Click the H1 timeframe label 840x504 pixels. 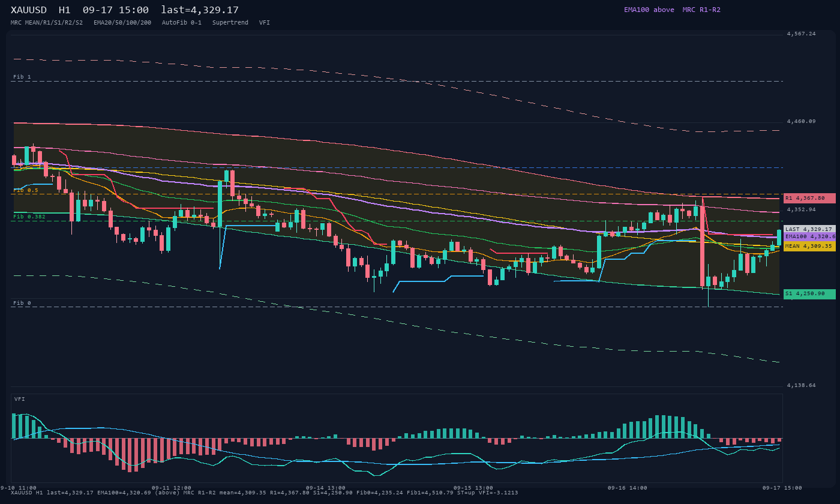point(65,10)
